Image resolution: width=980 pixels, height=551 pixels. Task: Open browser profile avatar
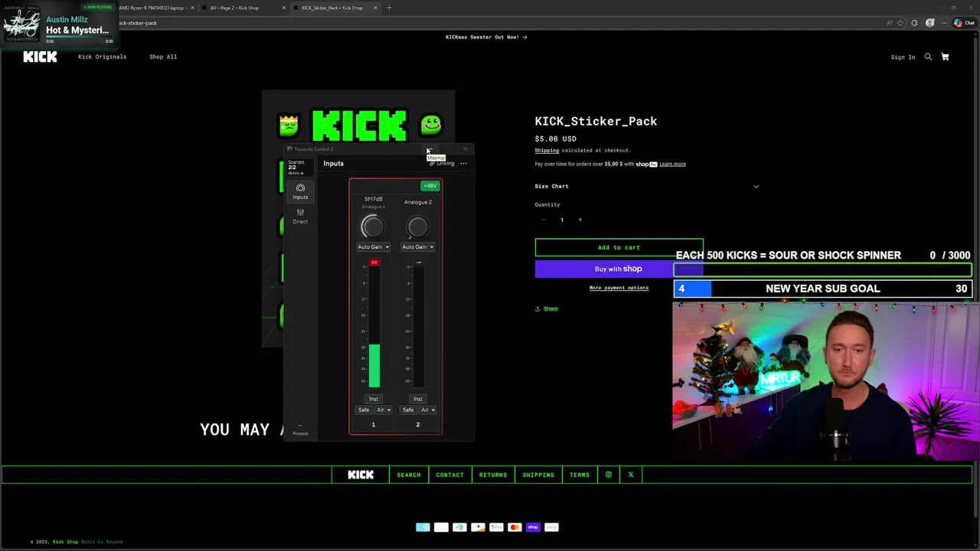930,23
